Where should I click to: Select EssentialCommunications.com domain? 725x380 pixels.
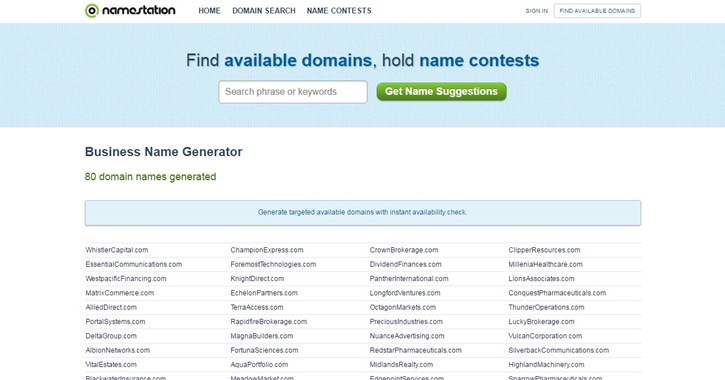(x=134, y=264)
